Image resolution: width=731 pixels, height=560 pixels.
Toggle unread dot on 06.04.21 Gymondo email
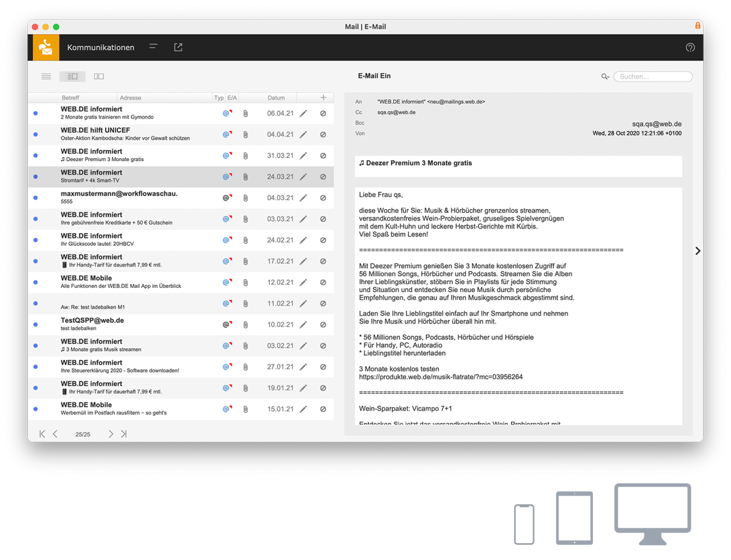click(x=35, y=114)
